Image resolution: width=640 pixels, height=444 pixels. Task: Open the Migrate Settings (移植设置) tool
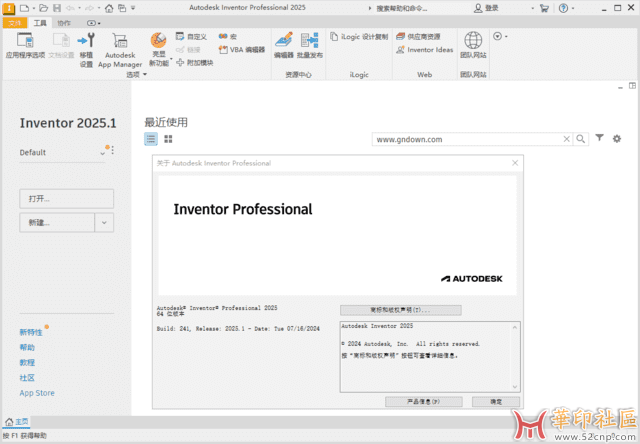86,50
